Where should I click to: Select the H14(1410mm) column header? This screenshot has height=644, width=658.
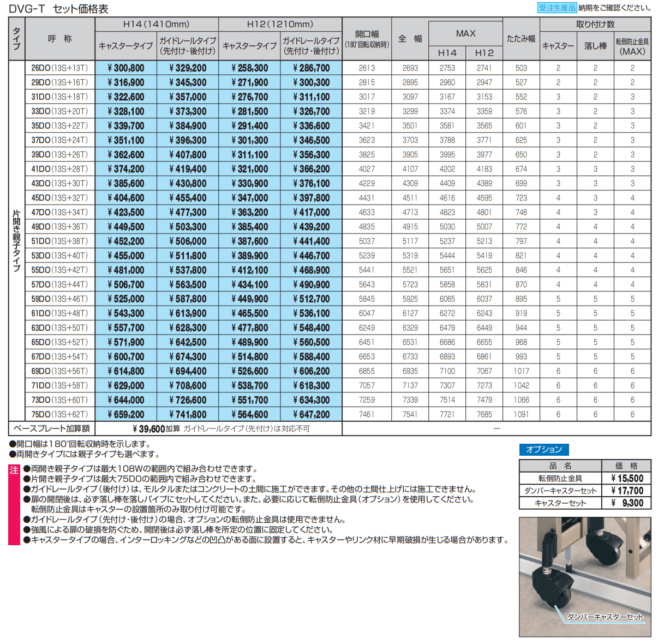point(157,24)
